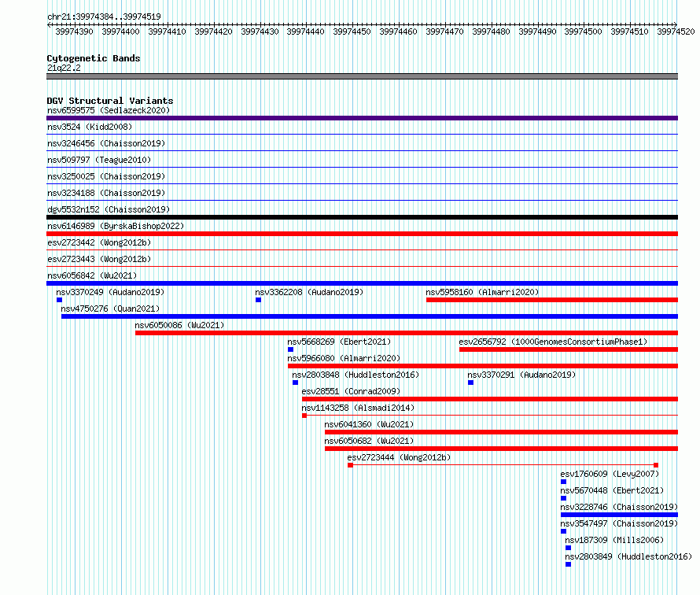Click the black bar of dgv5532n152
The height and width of the screenshot is (595, 700).
click(x=362, y=217)
